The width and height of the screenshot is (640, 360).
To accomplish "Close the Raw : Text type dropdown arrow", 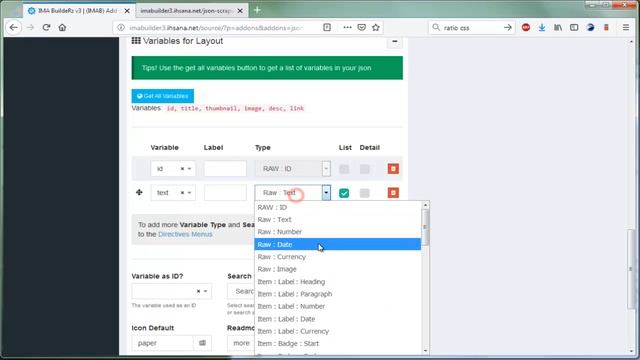I will (326, 193).
